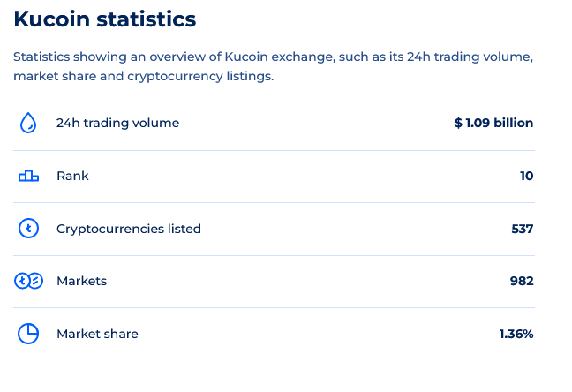Select the 'Rank' label text
The image size is (572, 392).
point(72,176)
